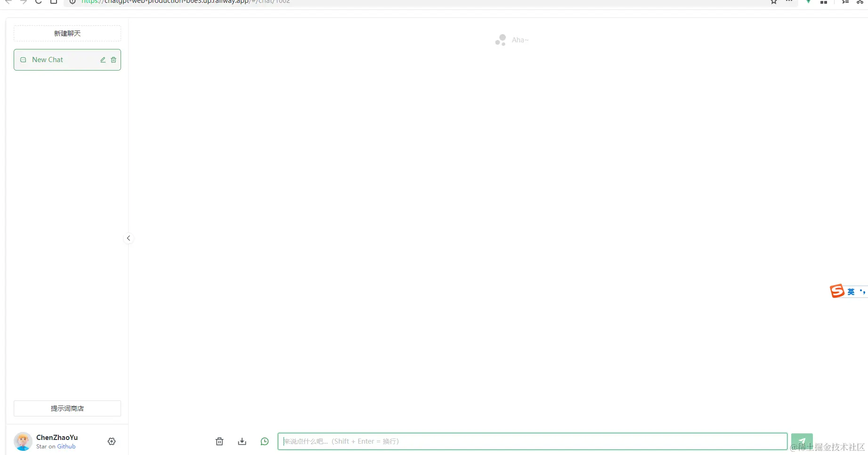Screen dimensions: 868x455
Task: Click the 新建聊天 new chat button
Action: pyautogui.click(x=67, y=33)
